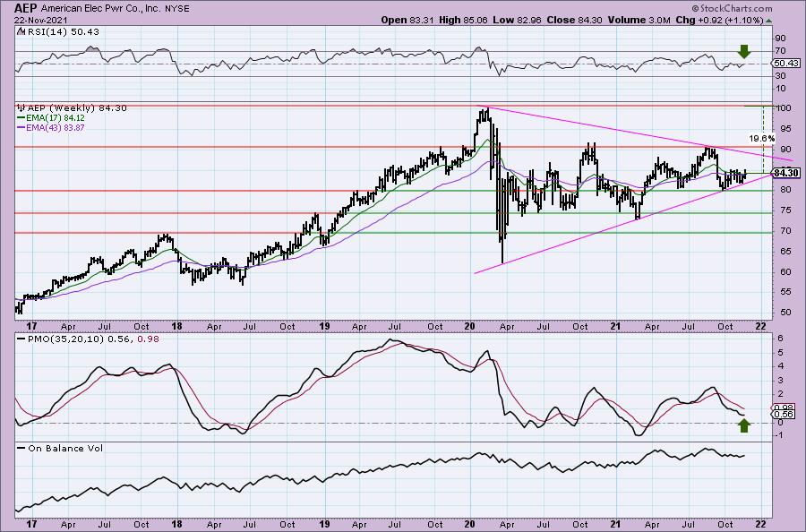The image size is (806, 532).
Task: Click the On Balance Vol label
Action: pyautogui.click(x=65, y=448)
